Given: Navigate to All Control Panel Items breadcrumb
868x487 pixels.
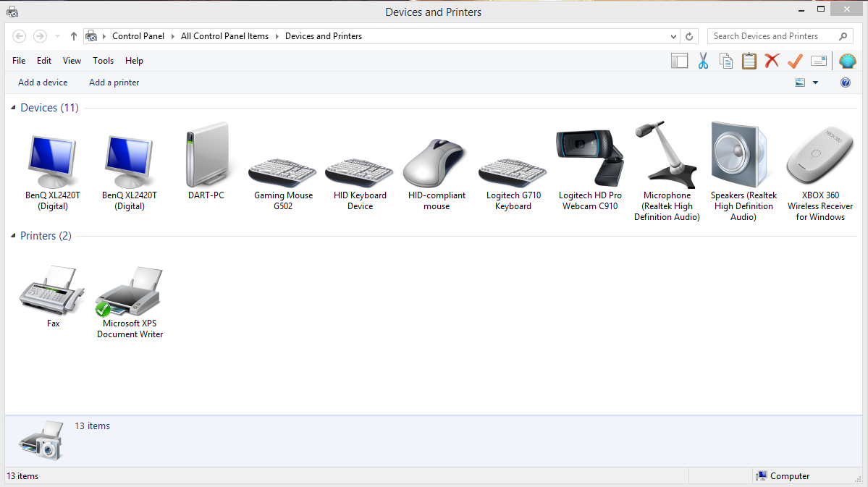Looking at the screenshot, I should [x=224, y=36].
